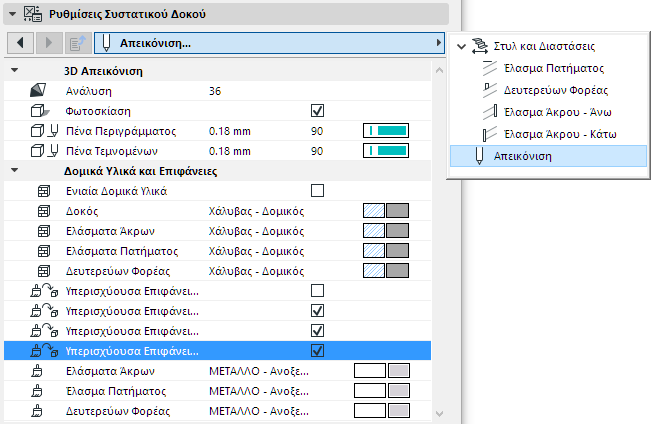Edit Πένα Περιγράμματος pen number 90
Image resolution: width=655 pixels, height=424 pixels.
pyautogui.click(x=317, y=131)
